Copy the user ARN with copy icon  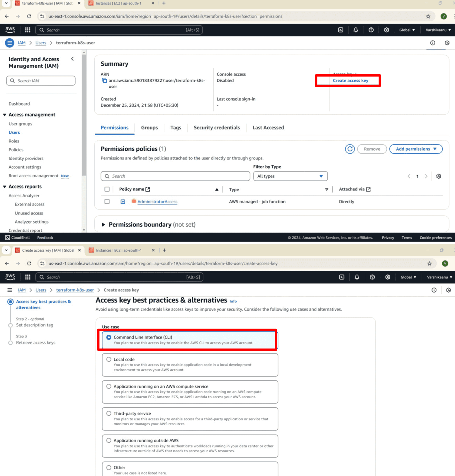point(104,81)
